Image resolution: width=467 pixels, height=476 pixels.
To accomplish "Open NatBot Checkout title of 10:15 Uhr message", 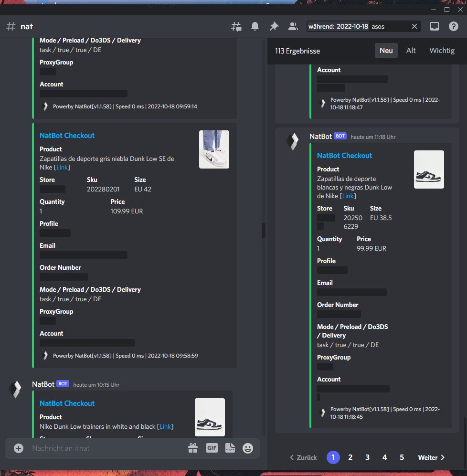I will (x=67, y=403).
